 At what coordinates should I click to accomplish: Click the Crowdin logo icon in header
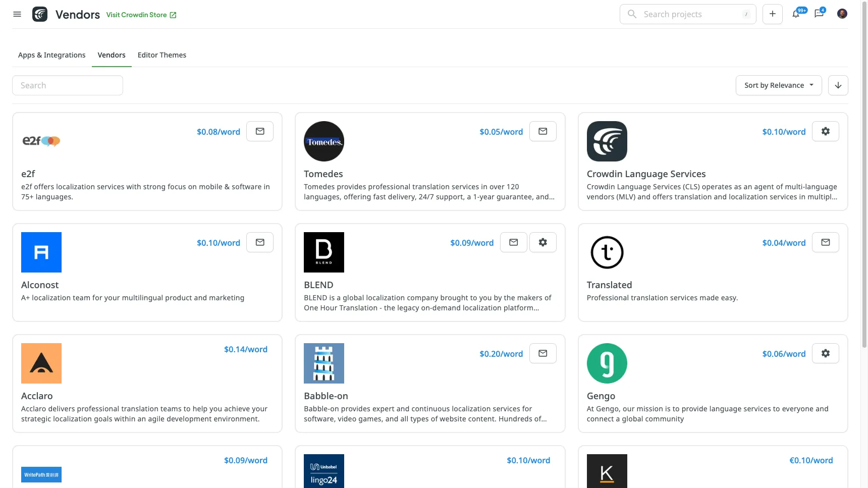[x=40, y=14]
